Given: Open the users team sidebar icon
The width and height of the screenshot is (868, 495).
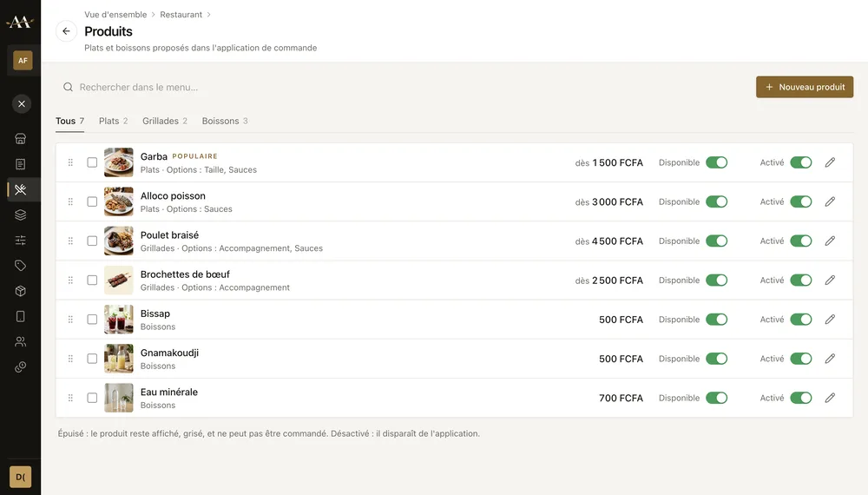Looking at the screenshot, I should tap(21, 341).
